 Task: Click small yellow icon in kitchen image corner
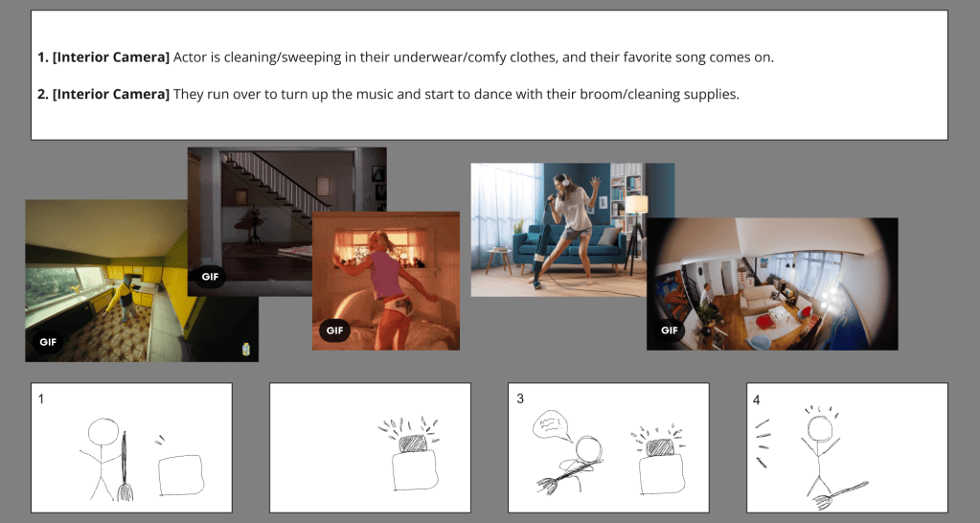pos(247,350)
